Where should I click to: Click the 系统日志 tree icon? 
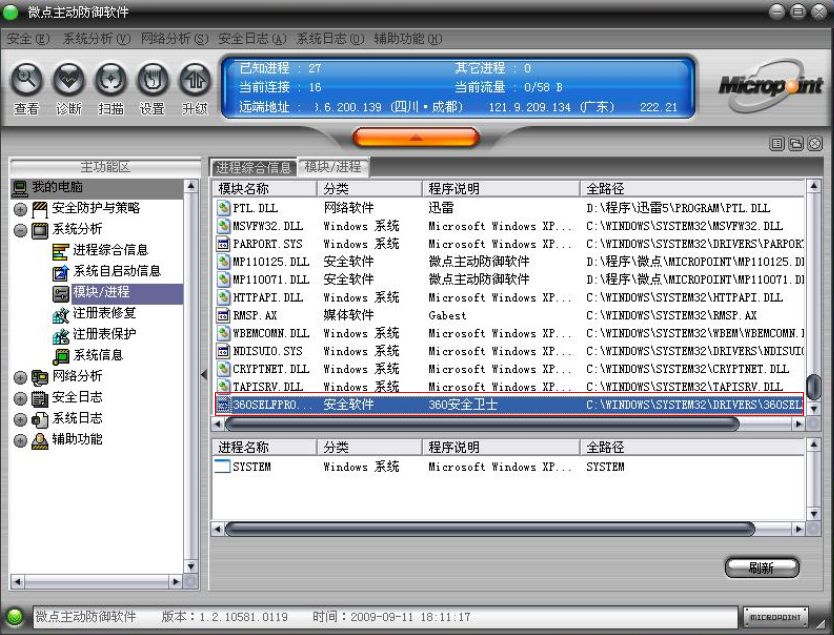tap(40, 420)
